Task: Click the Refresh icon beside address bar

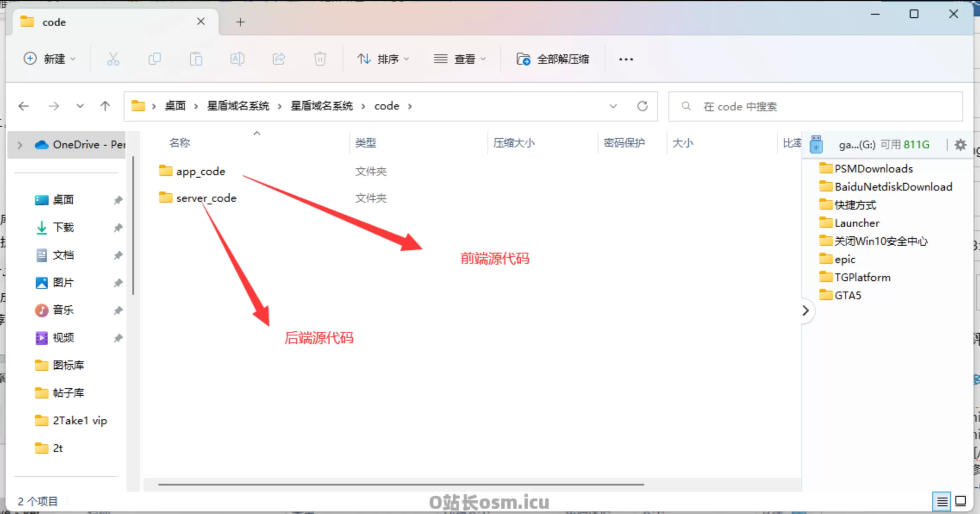Action: pos(642,106)
